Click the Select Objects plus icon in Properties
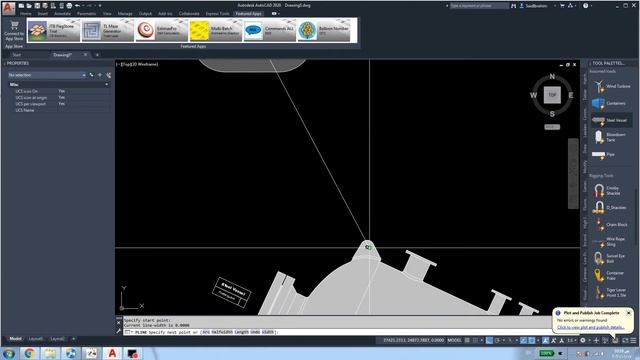The height and width of the screenshot is (360, 640). pyautogui.click(x=100, y=75)
